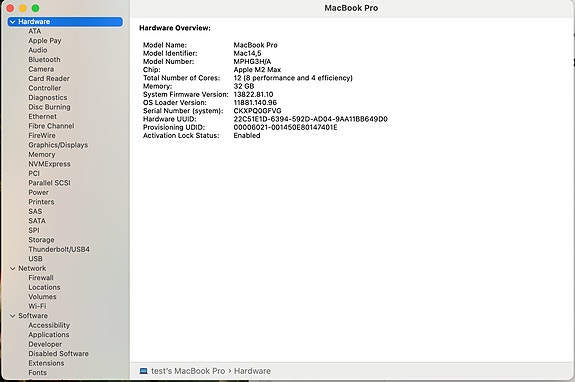The width and height of the screenshot is (575, 382).
Task: Click Activation Lock Status "Enabled" value
Action: click(x=247, y=136)
